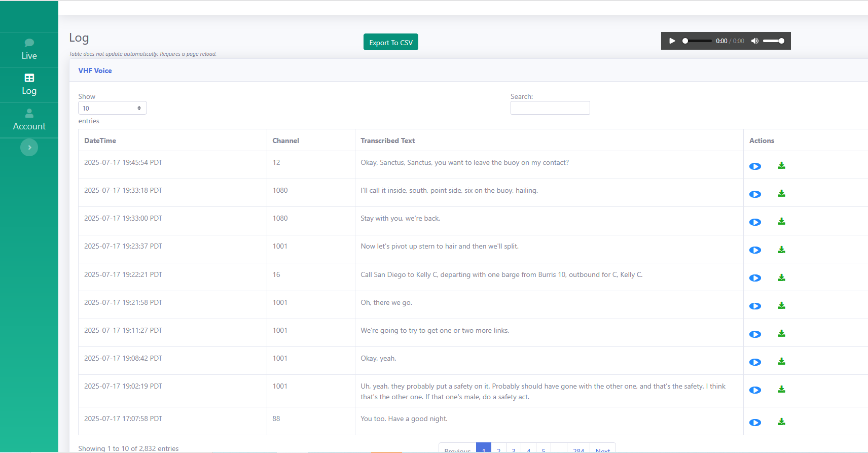Image resolution: width=868 pixels, height=453 pixels.
Task: Mute the audio player speaker
Action: (x=754, y=41)
